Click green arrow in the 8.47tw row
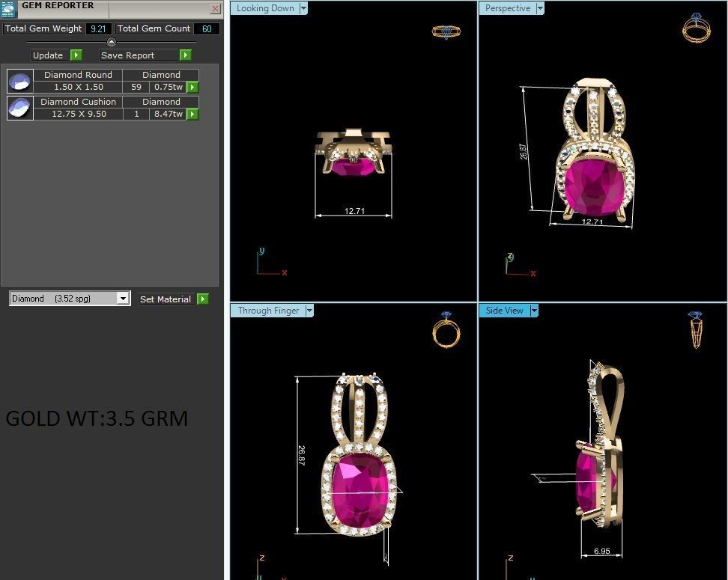Viewport: 728px width, 580px height. pos(192,115)
